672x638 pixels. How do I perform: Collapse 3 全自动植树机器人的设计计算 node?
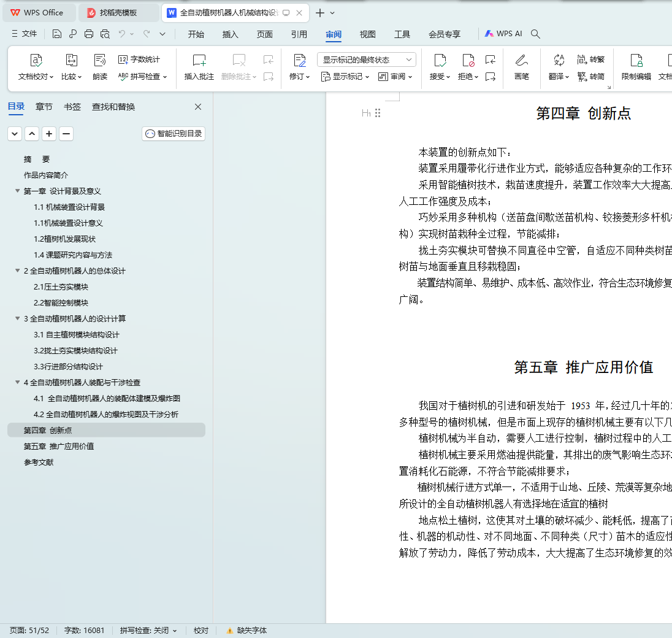click(18, 318)
